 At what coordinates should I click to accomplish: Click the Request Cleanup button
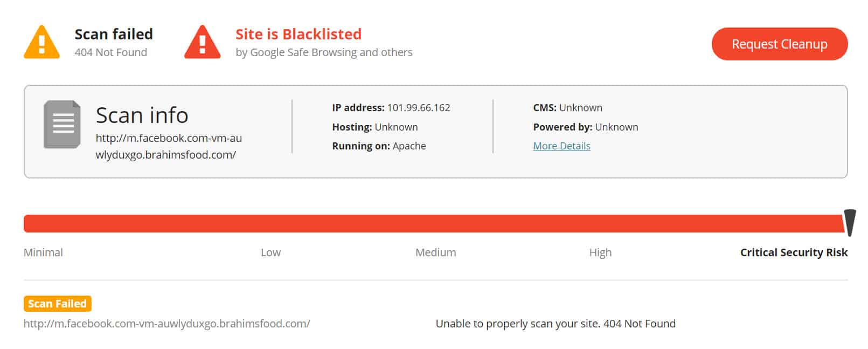point(779,44)
